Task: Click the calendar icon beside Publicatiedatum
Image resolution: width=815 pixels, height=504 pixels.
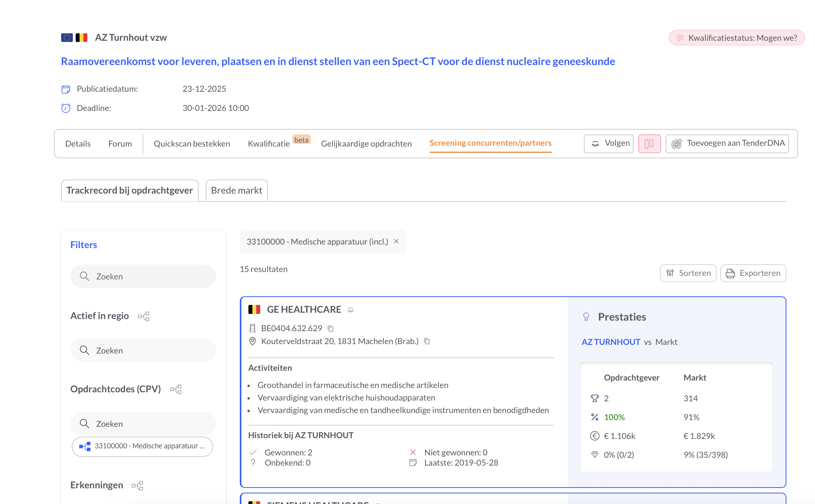Action: pyautogui.click(x=65, y=89)
